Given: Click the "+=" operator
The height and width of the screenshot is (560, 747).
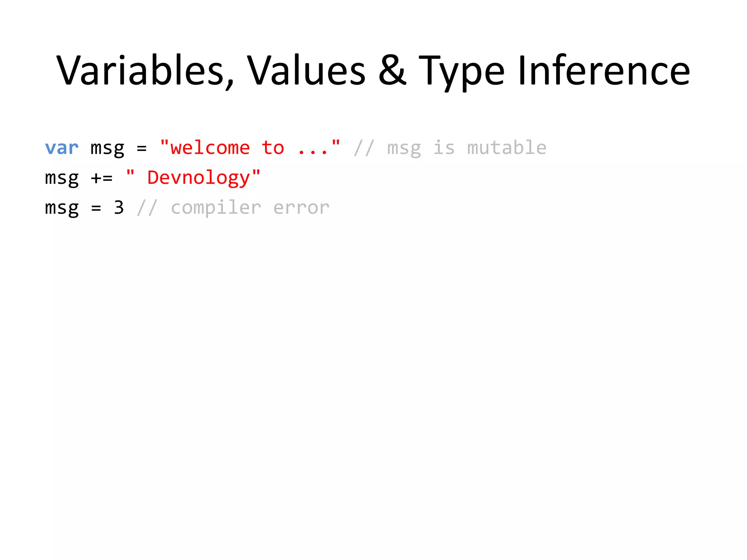Looking at the screenshot, I should pos(102,178).
